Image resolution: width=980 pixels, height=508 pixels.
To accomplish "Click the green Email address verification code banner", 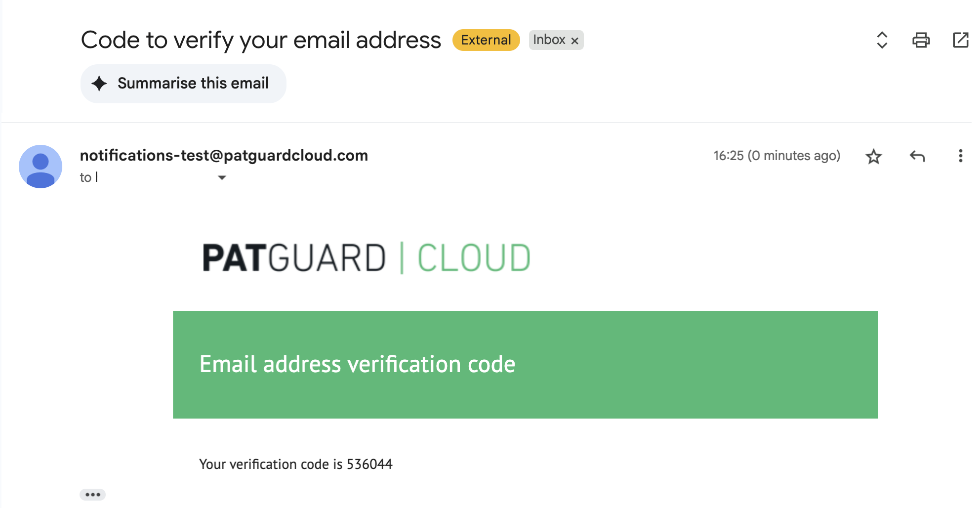I will 526,365.
